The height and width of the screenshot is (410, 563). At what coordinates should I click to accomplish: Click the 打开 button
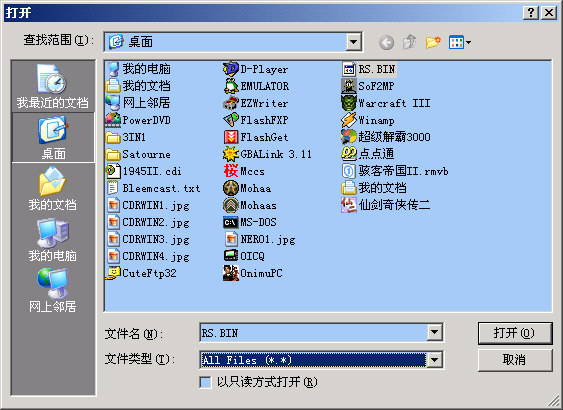(x=515, y=333)
